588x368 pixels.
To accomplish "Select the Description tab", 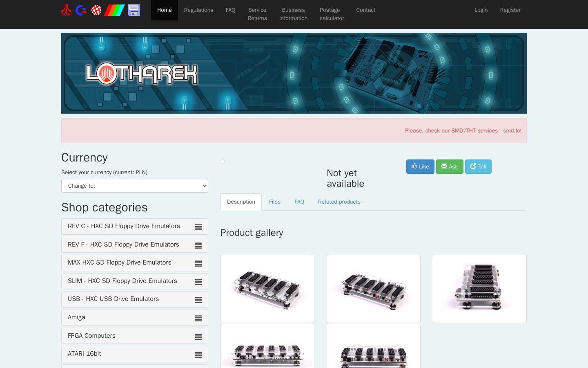I will (241, 202).
